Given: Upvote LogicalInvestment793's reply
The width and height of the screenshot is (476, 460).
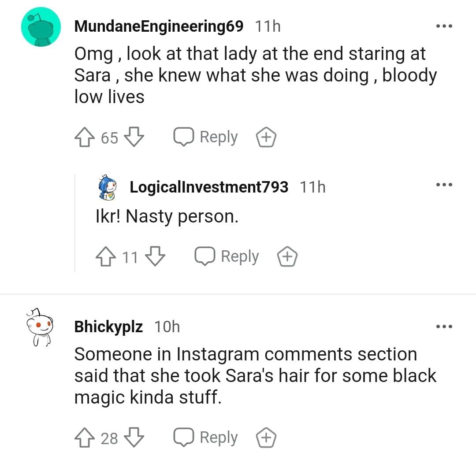Looking at the screenshot, I should click(105, 256).
